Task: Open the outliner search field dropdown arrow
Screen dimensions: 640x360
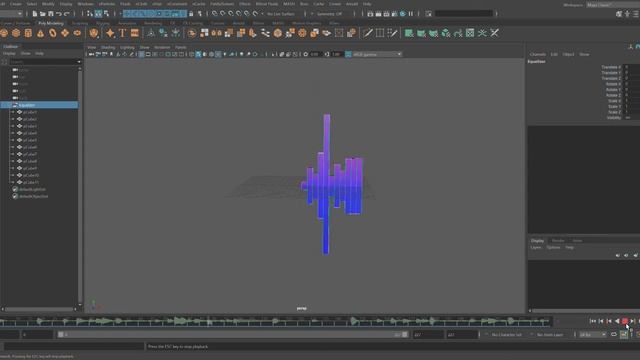Action: click(x=79, y=62)
